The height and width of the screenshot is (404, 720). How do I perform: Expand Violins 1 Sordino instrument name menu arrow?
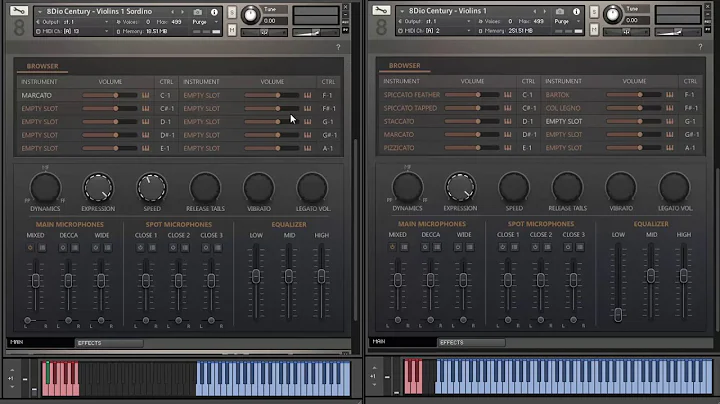tap(40, 11)
